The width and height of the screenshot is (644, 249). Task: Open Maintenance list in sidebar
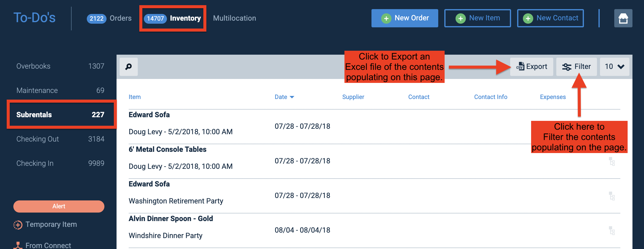(60, 90)
